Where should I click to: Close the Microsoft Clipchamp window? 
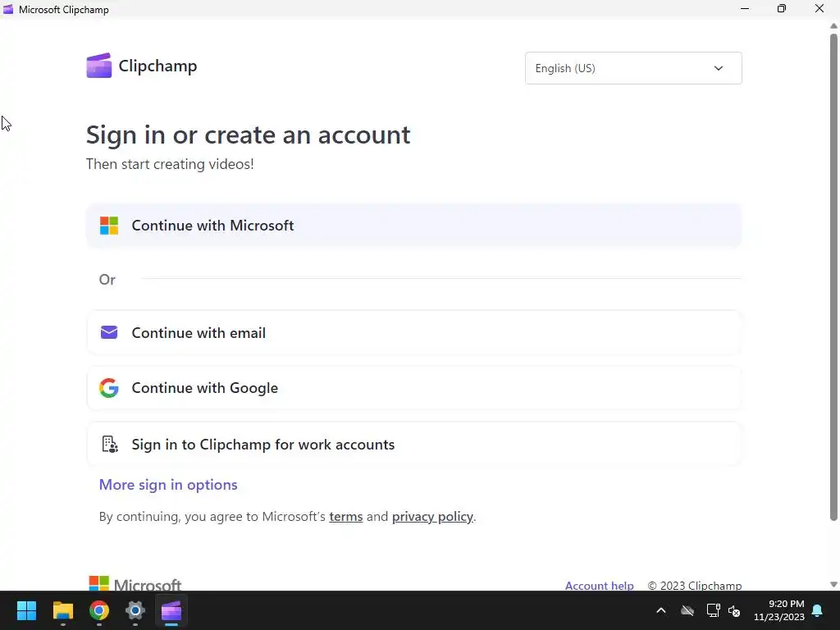819,9
